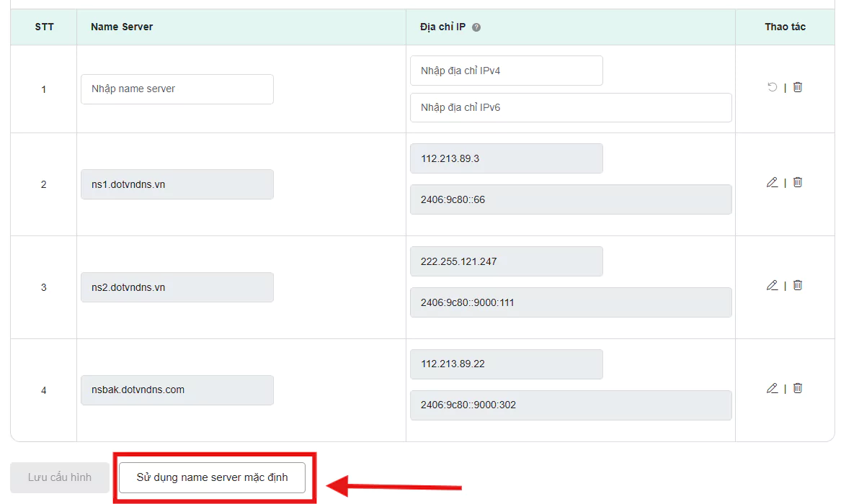Click the undo icon in row 1
The height and width of the screenshot is (504, 859).
pos(772,87)
